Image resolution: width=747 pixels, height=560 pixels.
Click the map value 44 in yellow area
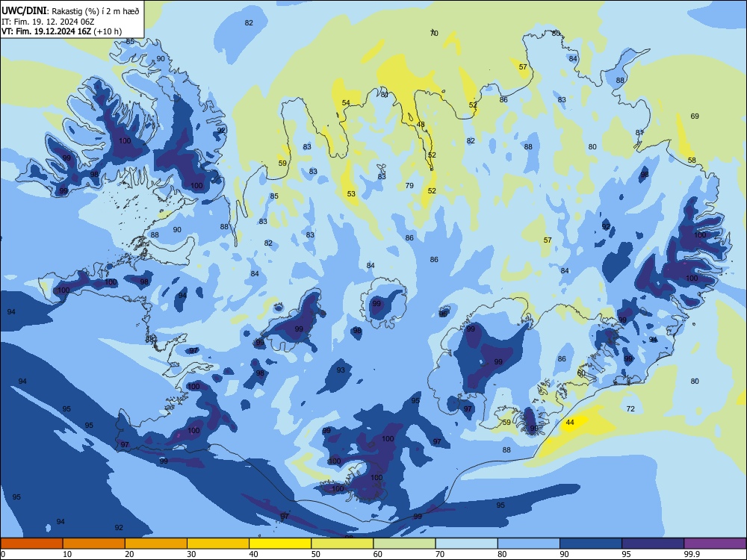[570, 423]
